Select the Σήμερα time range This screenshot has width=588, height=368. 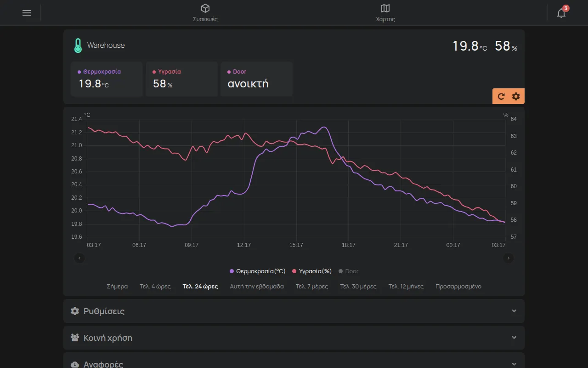(x=117, y=286)
